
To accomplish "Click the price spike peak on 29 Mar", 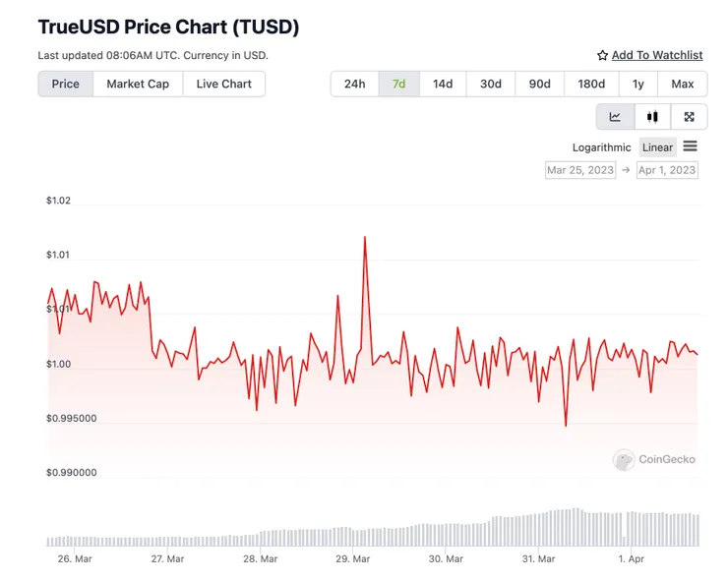I will coord(365,237).
